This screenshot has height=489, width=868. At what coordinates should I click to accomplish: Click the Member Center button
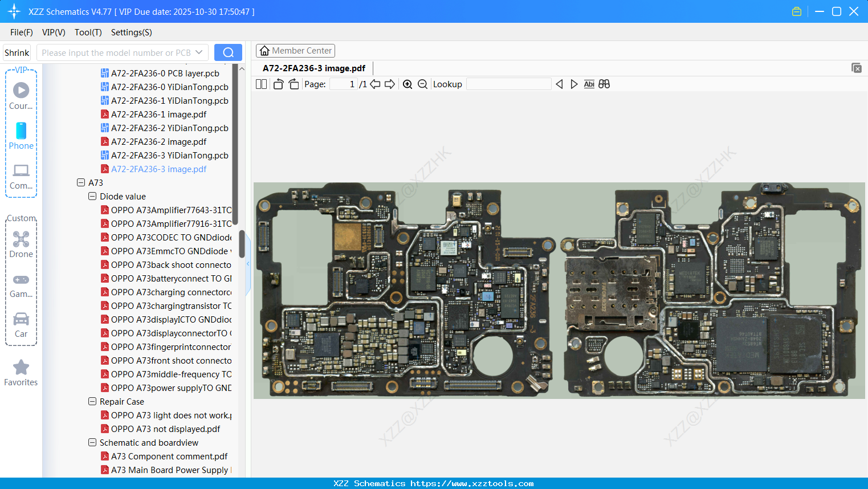(295, 51)
